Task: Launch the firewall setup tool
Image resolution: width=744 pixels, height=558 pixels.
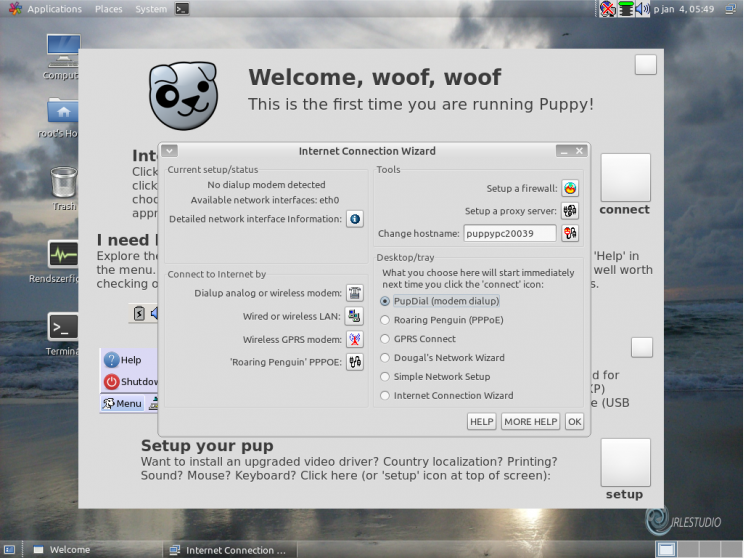Action: point(570,188)
